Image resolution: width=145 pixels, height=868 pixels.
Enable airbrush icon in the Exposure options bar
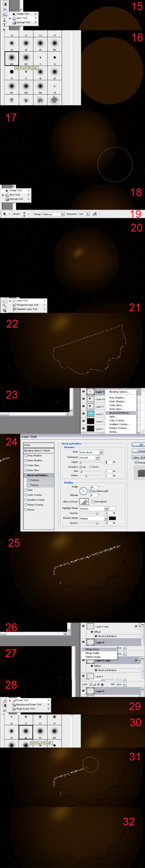coord(95,214)
